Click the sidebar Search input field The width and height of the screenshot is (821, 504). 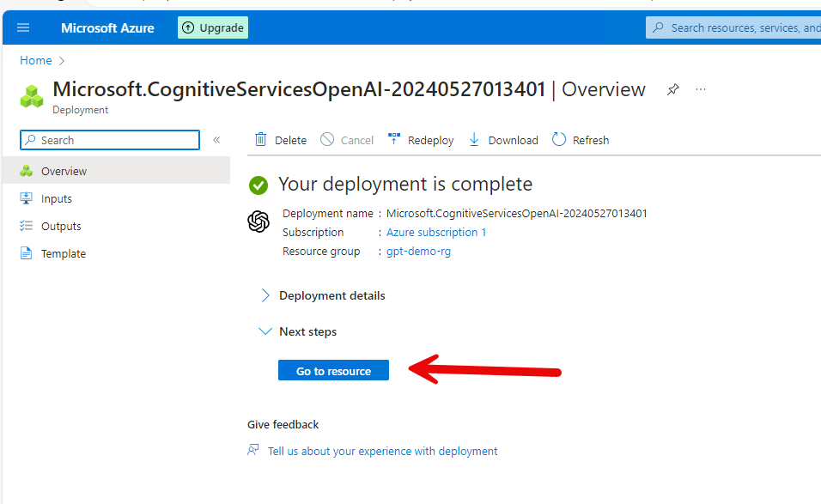110,140
